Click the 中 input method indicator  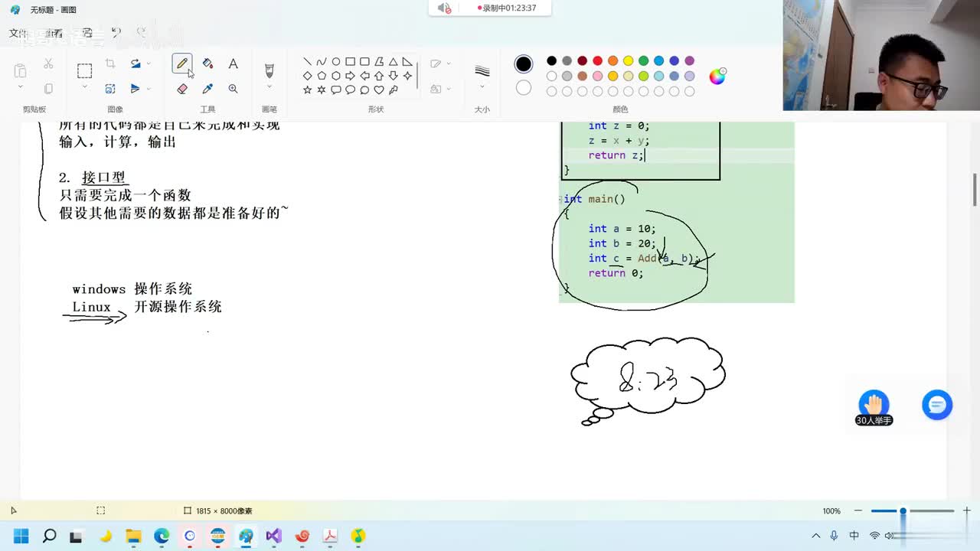pos(854,536)
